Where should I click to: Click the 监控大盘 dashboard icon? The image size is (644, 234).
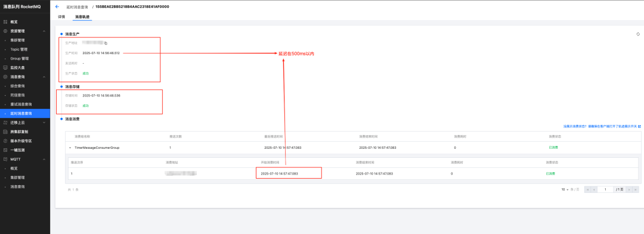click(5, 68)
